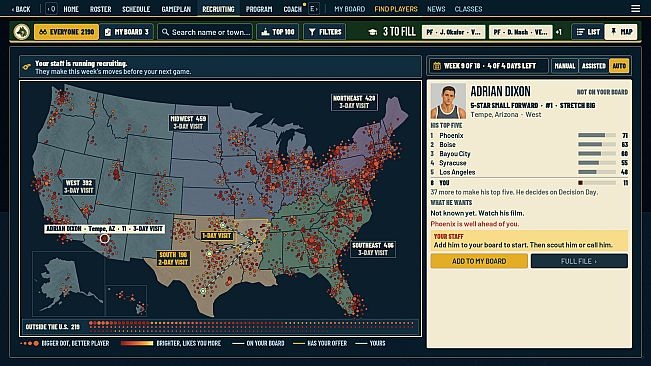The width and height of the screenshot is (651, 366).
Task: Click the calendar icon beside Week 9
Action: click(x=437, y=66)
